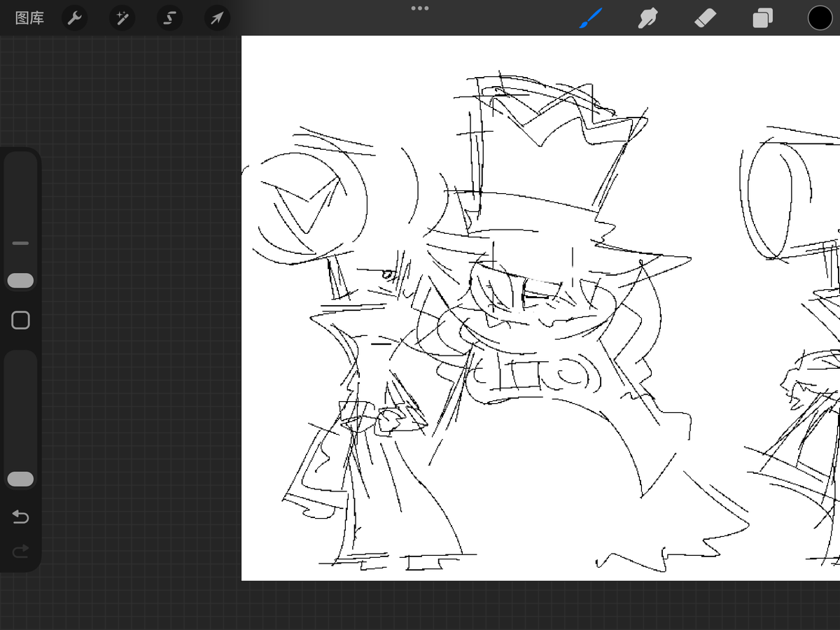Screen dimensions: 840x630
Task: Open the Adjustments magic wand menu
Action: (x=122, y=18)
